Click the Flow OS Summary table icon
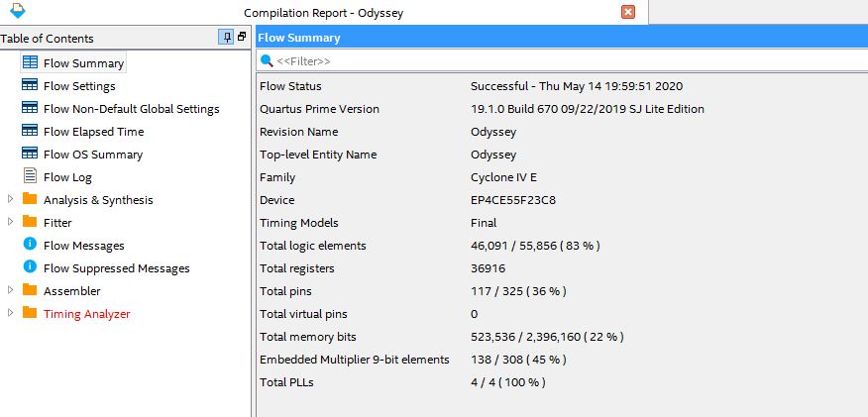Viewport: 868px width, 417px height. click(30, 154)
